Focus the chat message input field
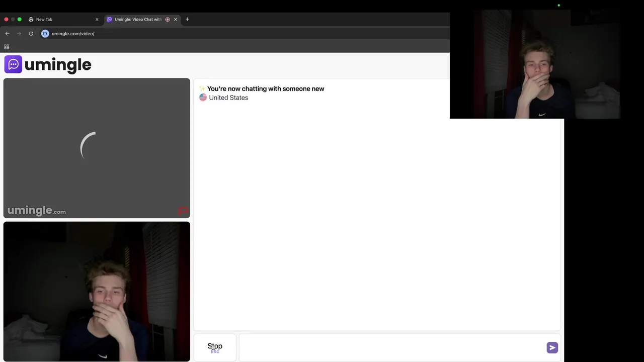The height and width of the screenshot is (362, 644). click(392, 347)
